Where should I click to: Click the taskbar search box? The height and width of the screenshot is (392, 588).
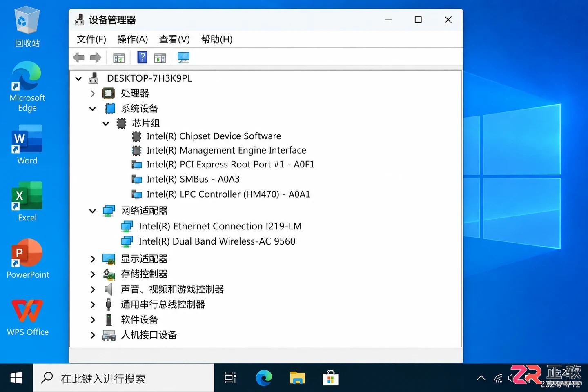click(x=123, y=378)
